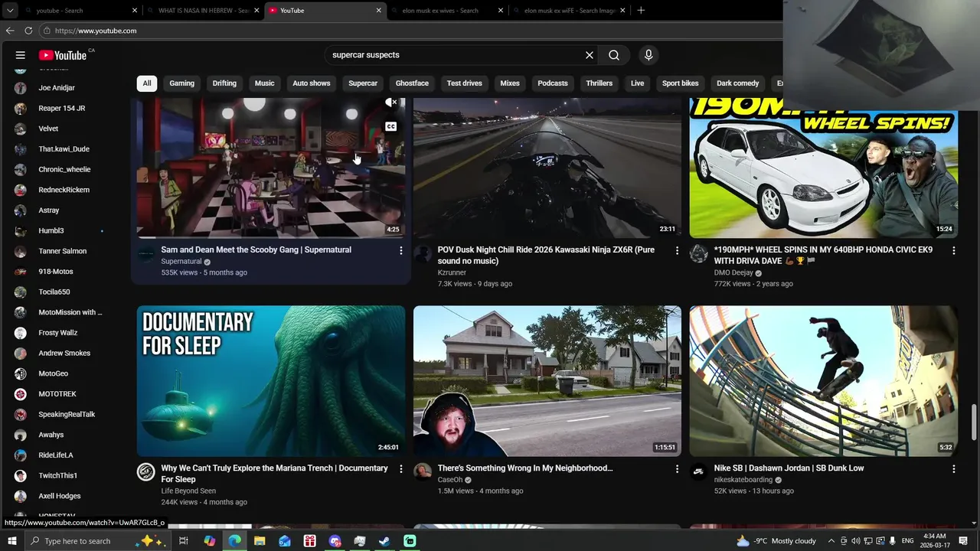Reload the page in browser
Viewport: 980px width, 551px height.
click(x=28, y=31)
